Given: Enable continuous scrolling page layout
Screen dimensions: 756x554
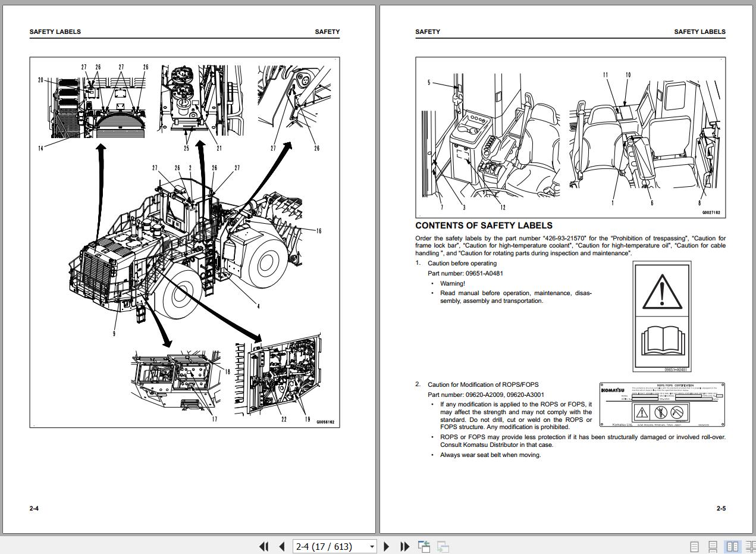Looking at the screenshot, I should 713,546.
